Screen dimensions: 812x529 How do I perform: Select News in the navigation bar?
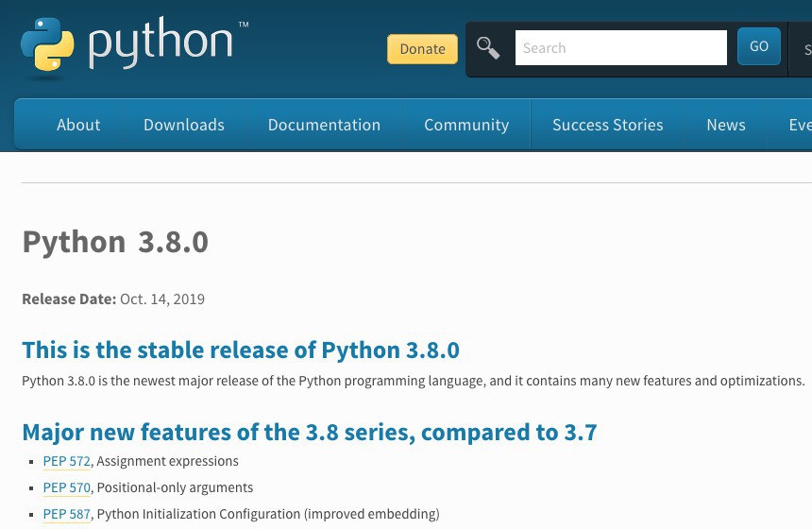[726, 125]
